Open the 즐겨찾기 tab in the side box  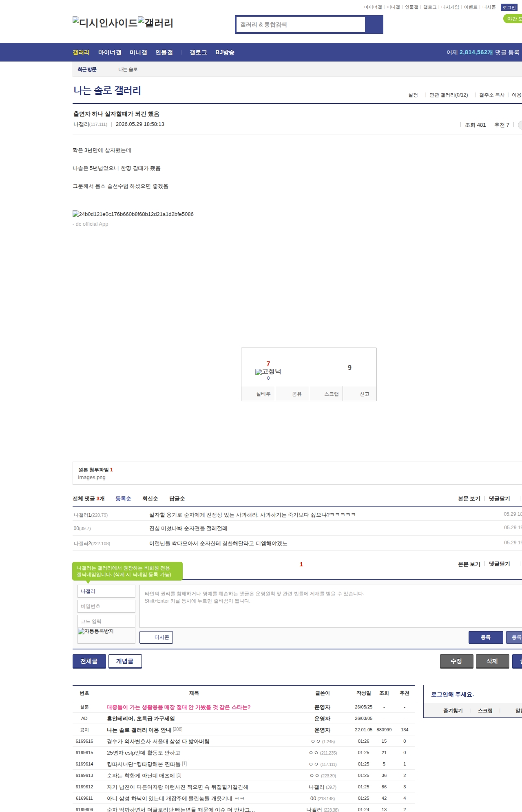[453, 711]
